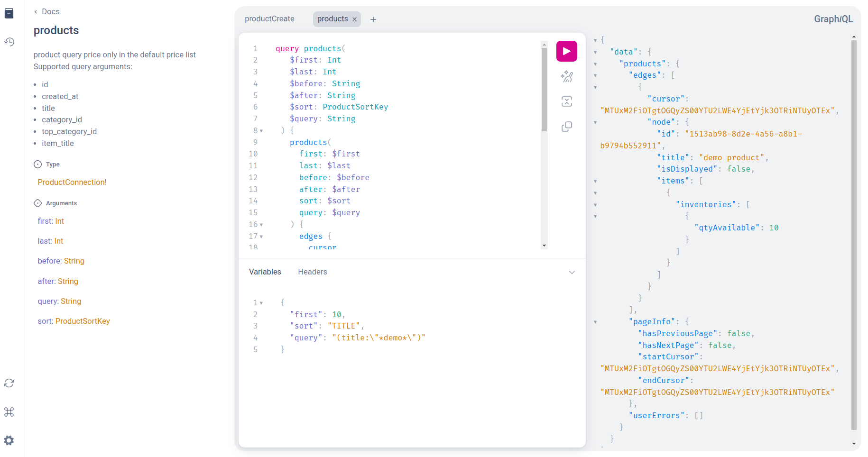Click the query editor vertical scrollbar
868x457 pixels.
pyautogui.click(x=544, y=90)
